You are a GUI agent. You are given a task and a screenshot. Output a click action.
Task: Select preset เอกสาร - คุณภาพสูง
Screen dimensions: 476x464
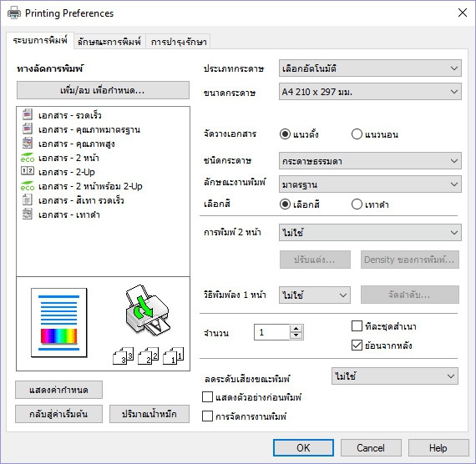tap(77, 144)
